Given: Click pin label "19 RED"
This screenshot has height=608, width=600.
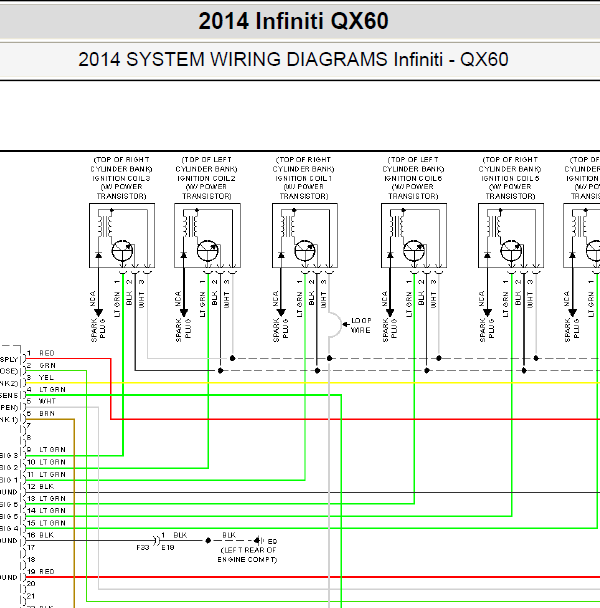Looking at the screenshot, I should pyautogui.click(x=41, y=572).
